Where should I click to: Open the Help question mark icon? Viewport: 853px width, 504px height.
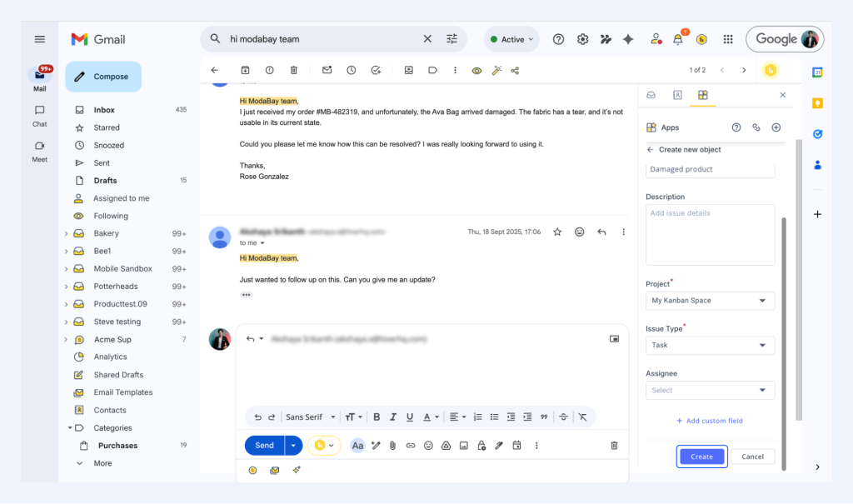pos(558,39)
